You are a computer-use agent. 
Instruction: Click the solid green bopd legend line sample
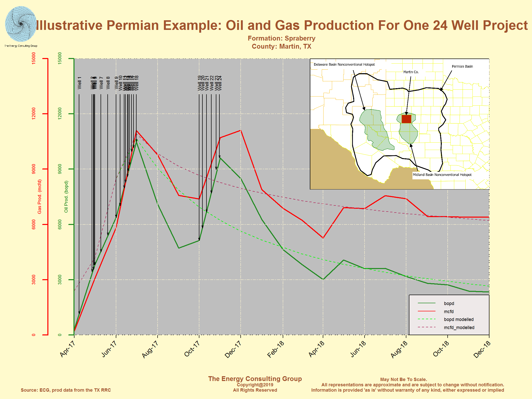(x=427, y=303)
